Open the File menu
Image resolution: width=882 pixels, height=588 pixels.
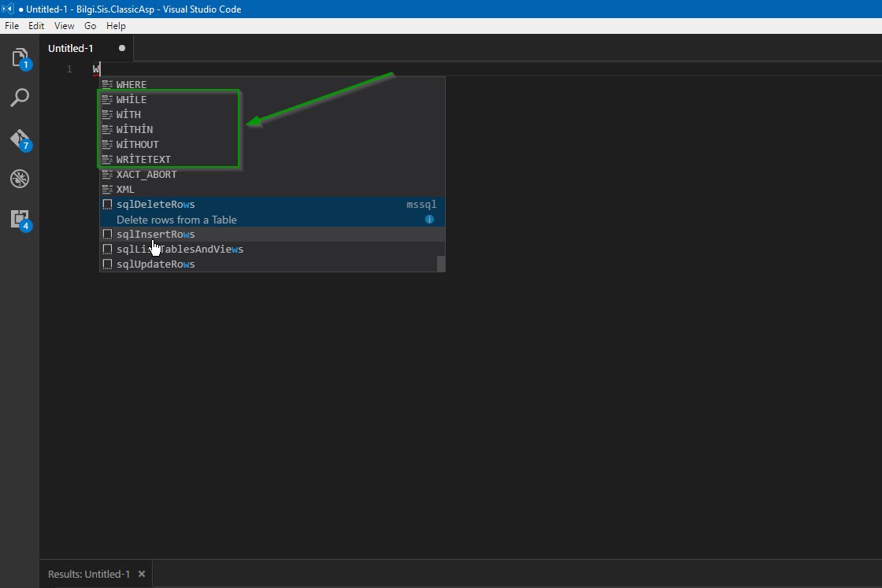12,26
